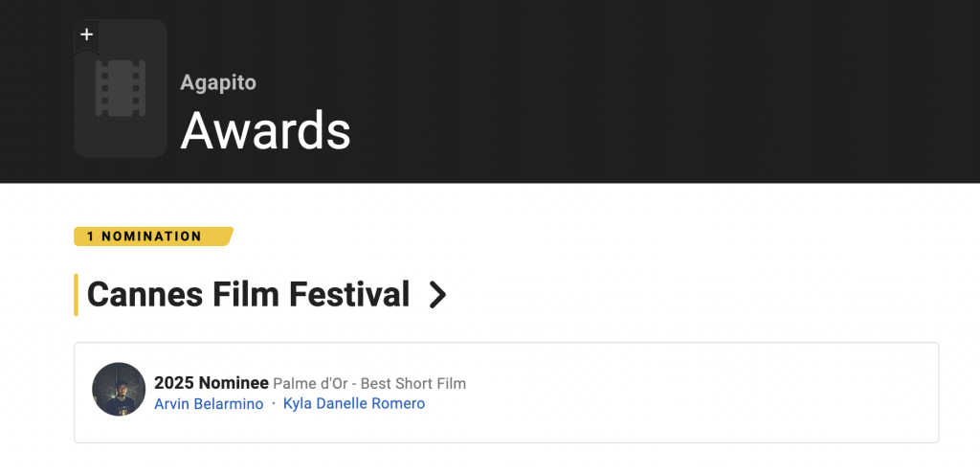Image resolution: width=980 pixels, height=475 pixels.
Task: Open Kyla Danelle Romero's profile link
Action: pos(354,404)
